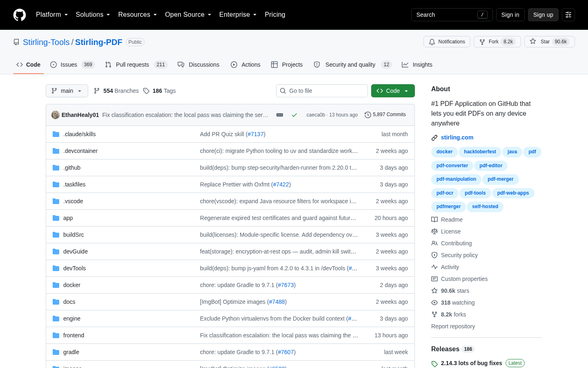Click the folder icon for frontend
Image resolution: width=588 pixels, height=368 pixels.
(x=56, y=335)
